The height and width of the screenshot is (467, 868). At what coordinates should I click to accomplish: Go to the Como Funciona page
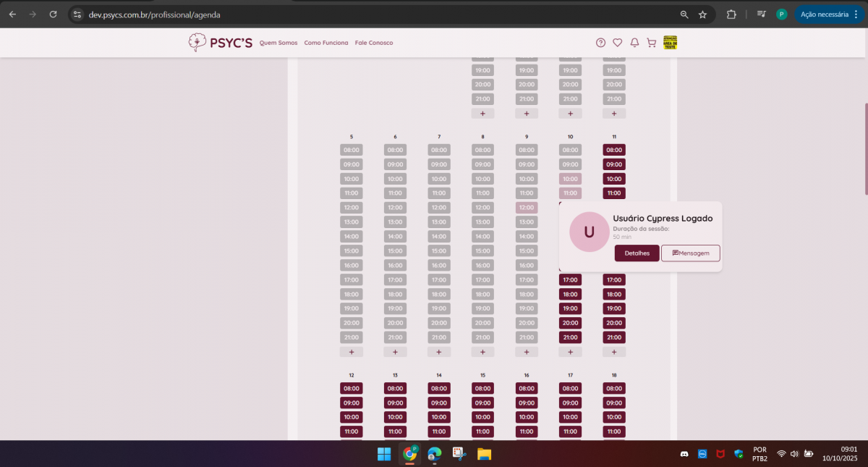[325, 43]
